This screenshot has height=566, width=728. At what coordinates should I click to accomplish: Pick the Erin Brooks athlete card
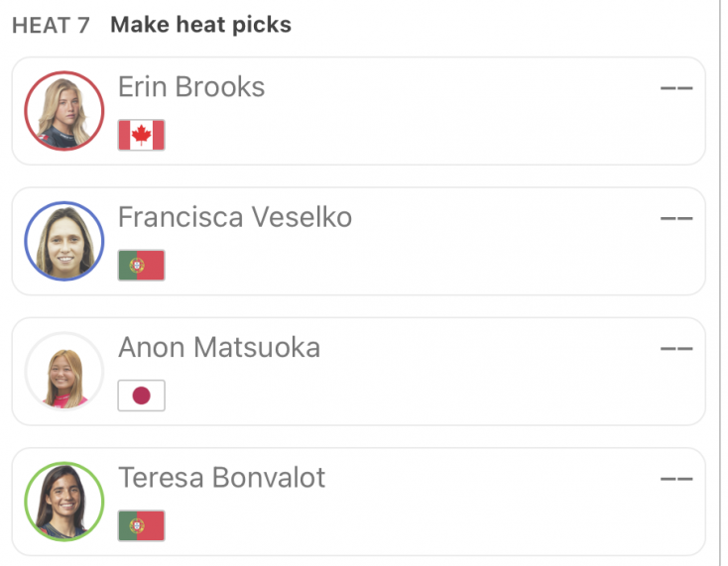[x=417, y=124]
